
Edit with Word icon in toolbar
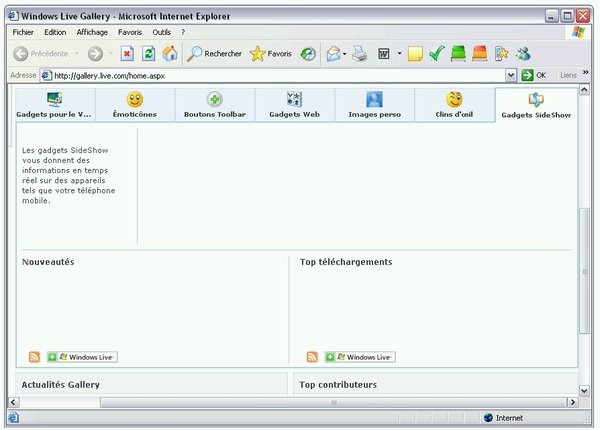pos(384,54)
